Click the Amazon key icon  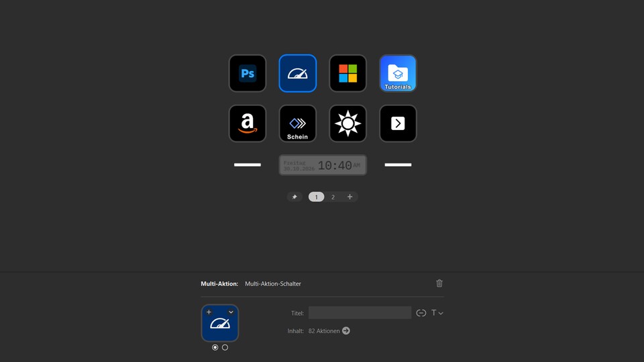pyautogui.click(x=248, y=123)
